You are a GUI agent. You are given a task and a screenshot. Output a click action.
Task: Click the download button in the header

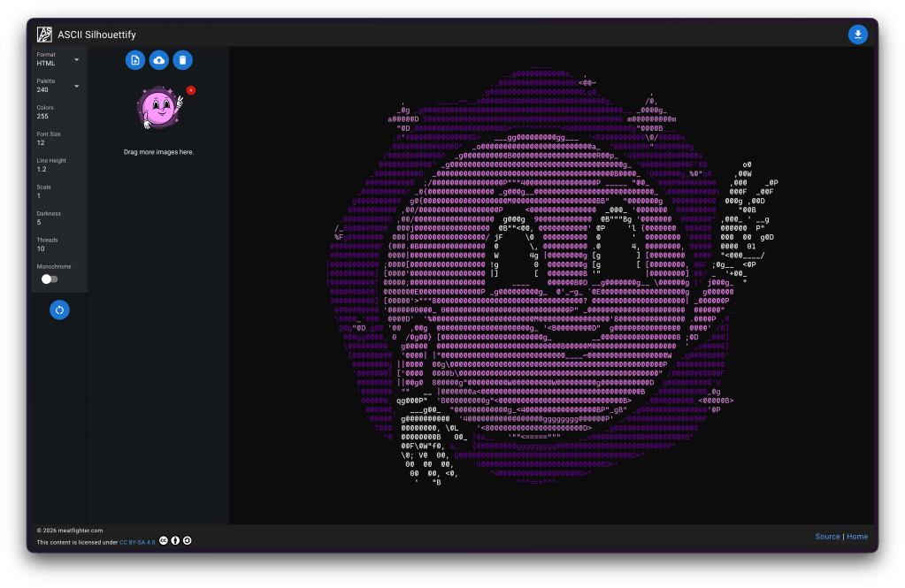click(857, 34)
